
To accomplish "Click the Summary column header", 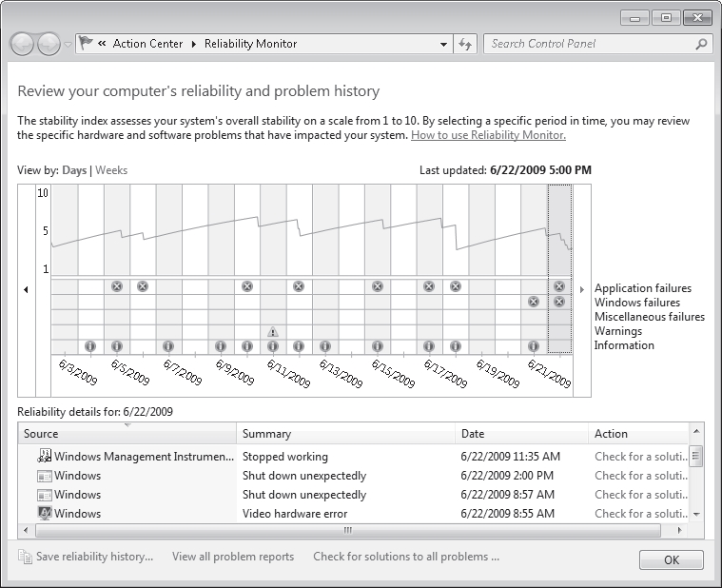I will pyautogui.click(x=346, y=434).
